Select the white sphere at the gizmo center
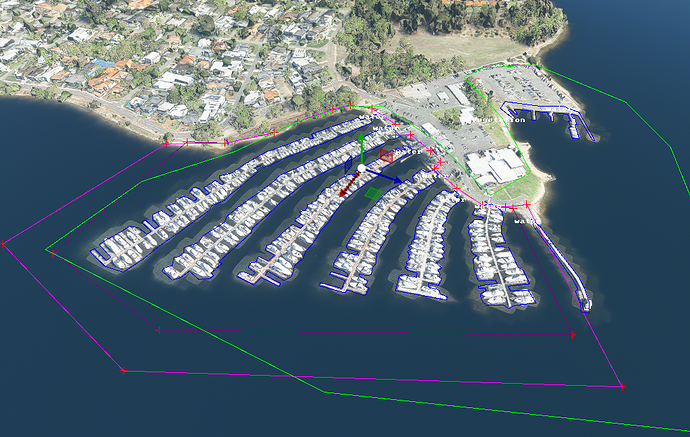This screenshot has width=690, height=437. (361, 168)
